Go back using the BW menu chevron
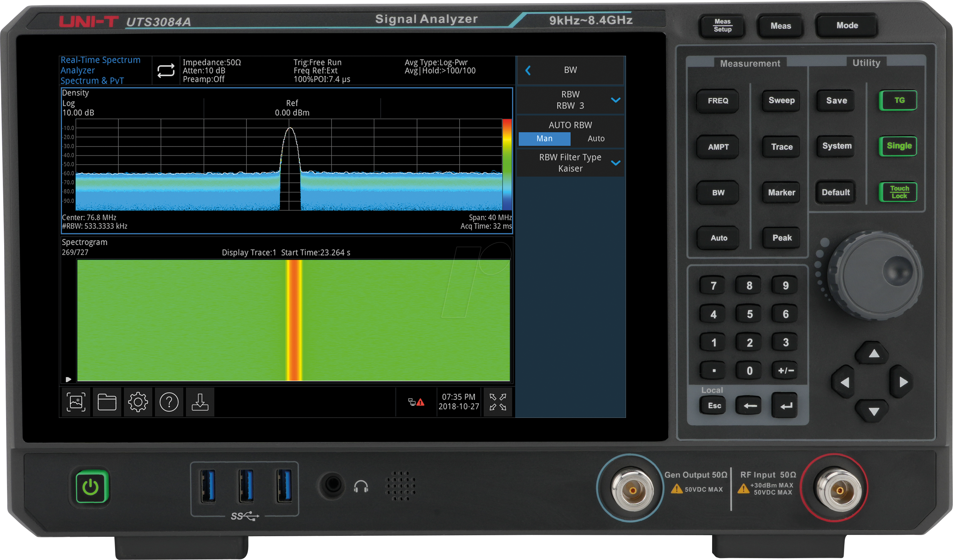This screenshot has width=953, height=560. (528, 70)
